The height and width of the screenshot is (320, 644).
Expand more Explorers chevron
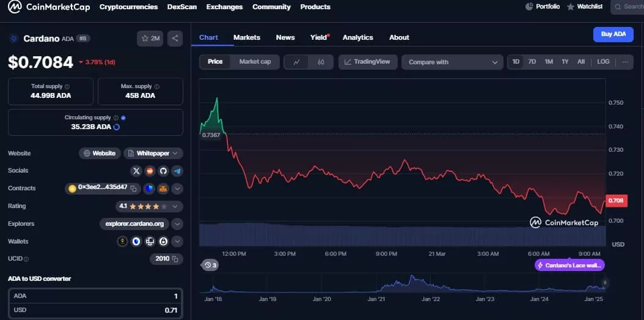[177, 224]
